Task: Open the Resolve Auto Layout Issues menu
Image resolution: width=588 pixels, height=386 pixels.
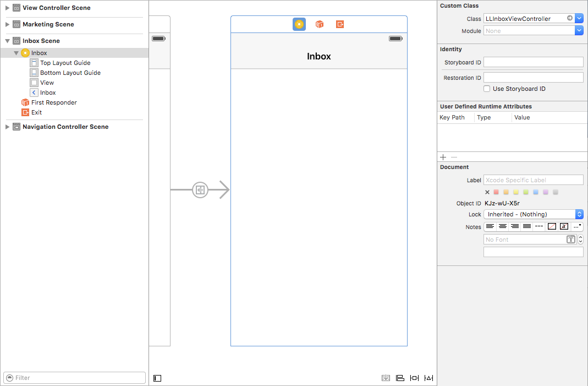Action: [x=428, y=378]
